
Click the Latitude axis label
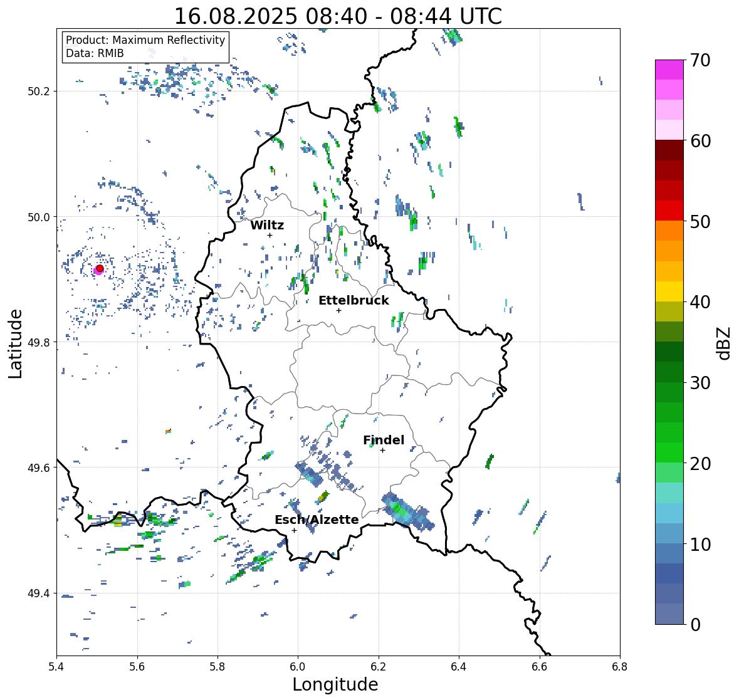(15, 343)
